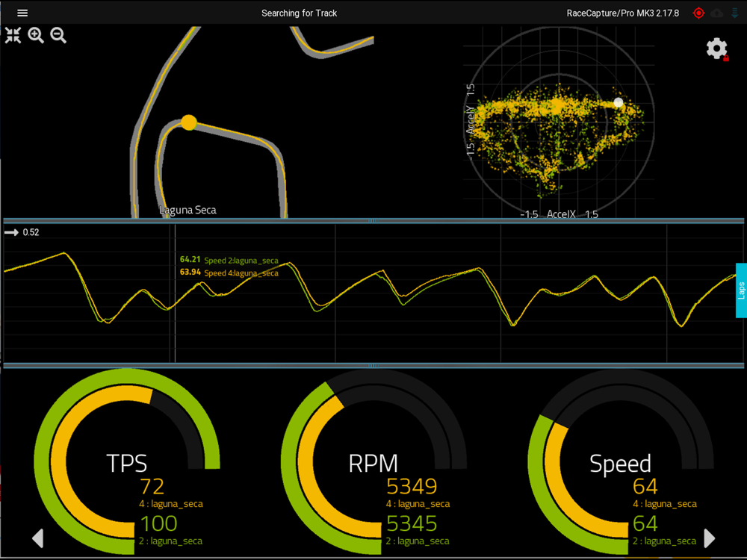
Task: Click the splitter handle below the track map
Action: point(373,221)
